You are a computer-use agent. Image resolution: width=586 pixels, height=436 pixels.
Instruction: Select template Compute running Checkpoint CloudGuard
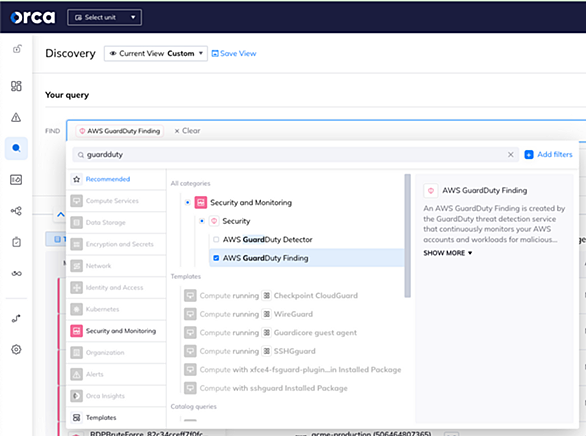coord(271,296)
